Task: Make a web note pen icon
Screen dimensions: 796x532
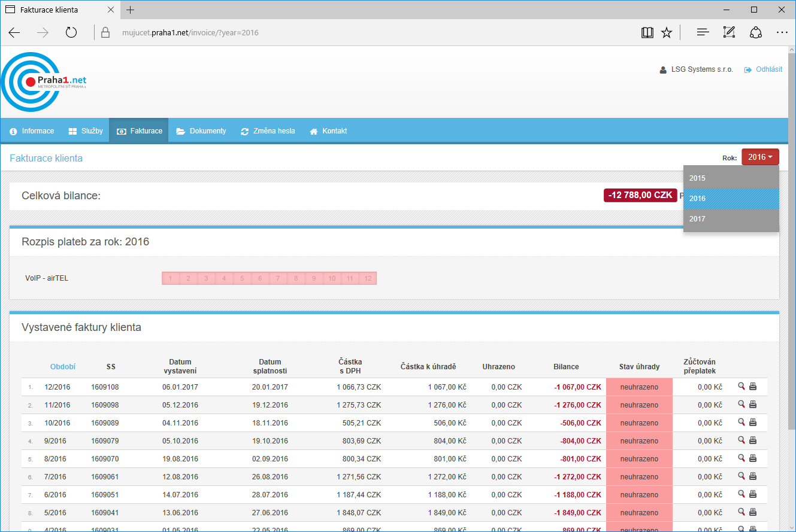Action: click(729, 33)
